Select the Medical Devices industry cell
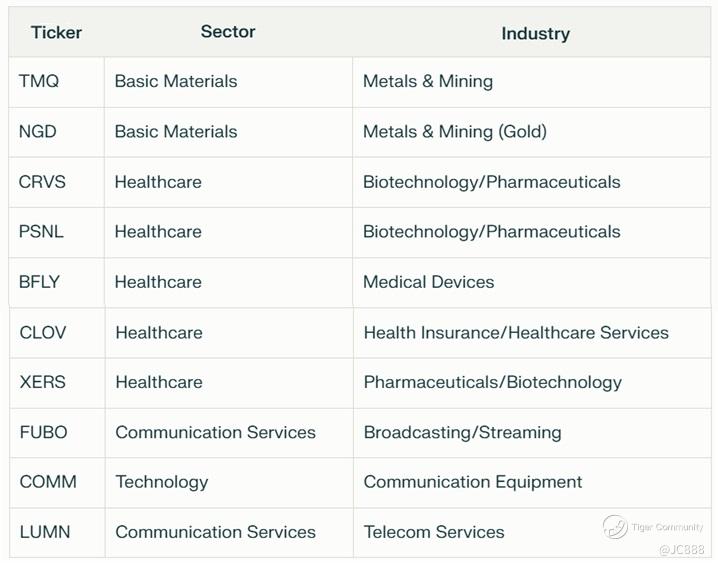The image size is (718, 566). click(428, 282)
